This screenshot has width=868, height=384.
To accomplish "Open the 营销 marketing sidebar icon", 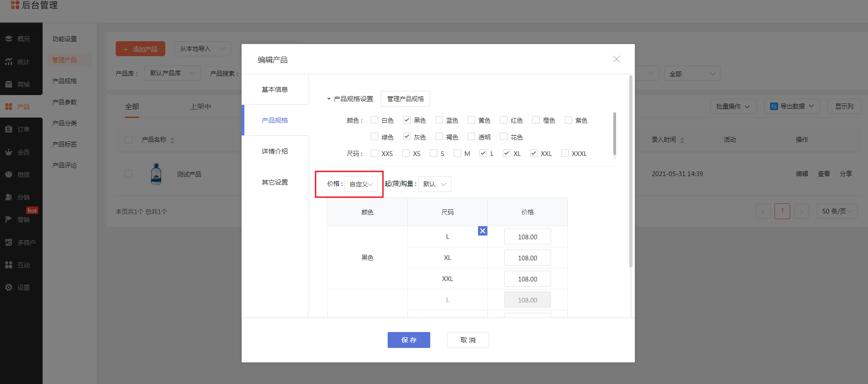I will pos(9,219).
